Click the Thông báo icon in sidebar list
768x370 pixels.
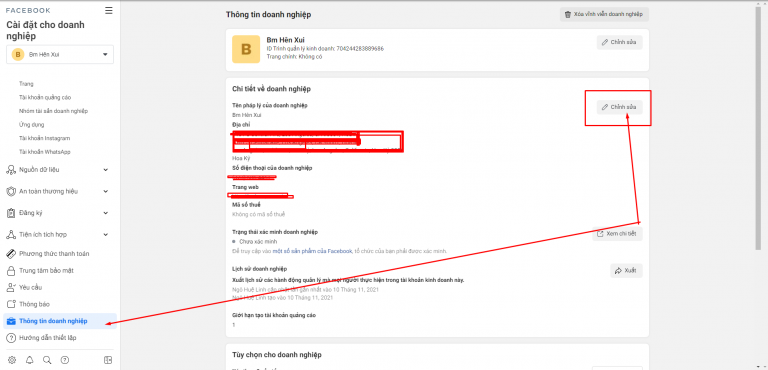11,304
